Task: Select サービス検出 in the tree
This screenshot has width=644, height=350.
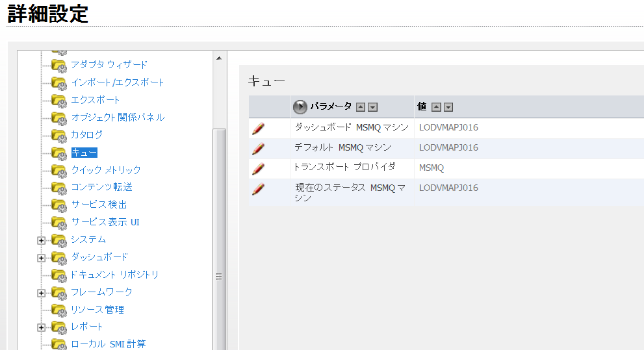Action: [x=99, y=205]
